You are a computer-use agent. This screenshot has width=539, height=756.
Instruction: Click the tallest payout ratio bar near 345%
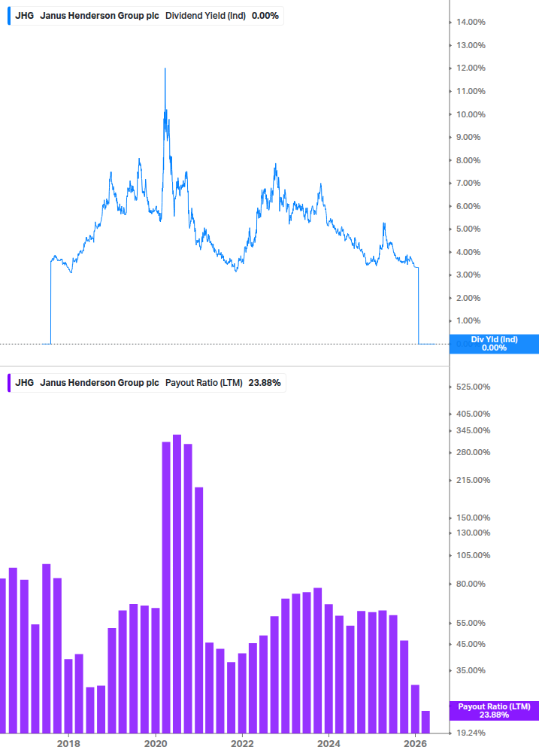pos(177,584)
